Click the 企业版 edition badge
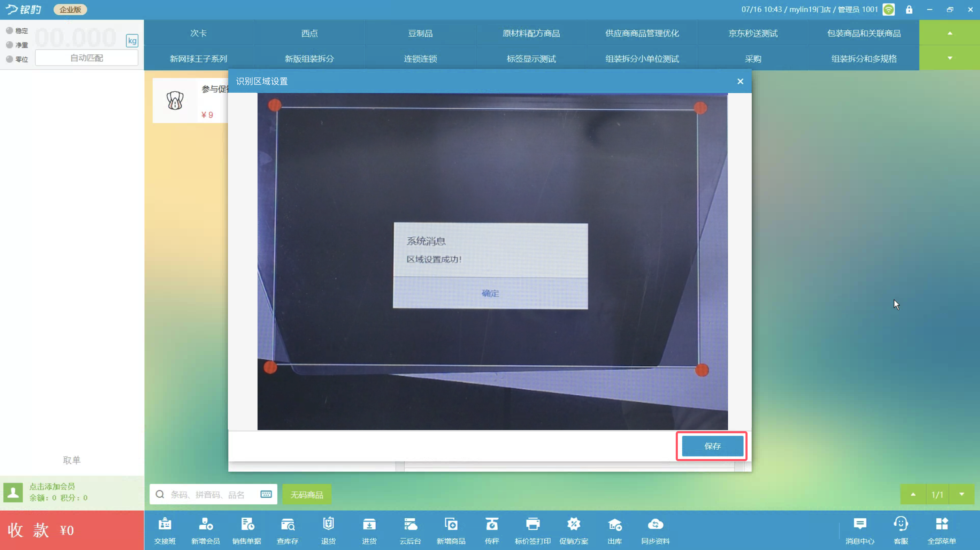980x550 pixels. [x=70, y=9]
